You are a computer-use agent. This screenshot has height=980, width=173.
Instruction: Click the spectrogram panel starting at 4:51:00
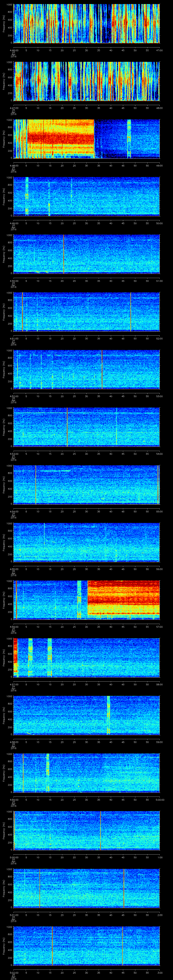click(x=87, y=312)
